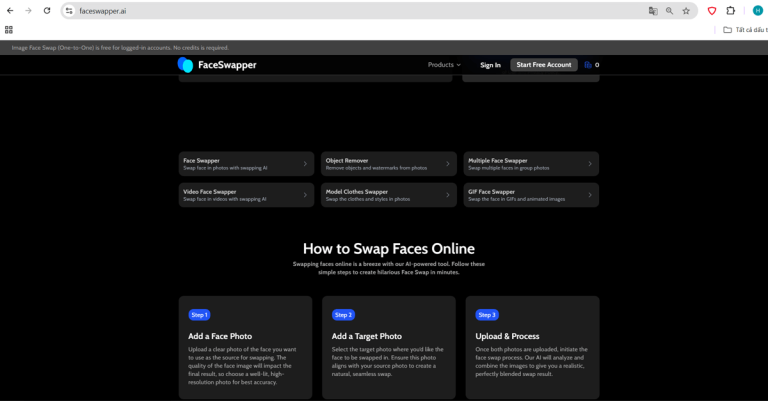The image size is (768, 401).
Task: Expand the Products dropdown menu
Action: point(444,65)
